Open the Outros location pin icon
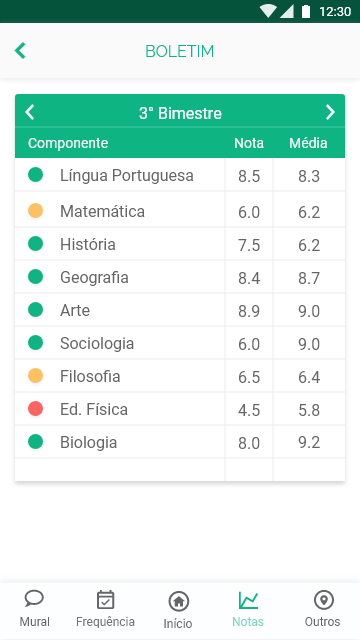Image resolution: width=360 pixels, height=640 pixels. pyautogui.click(x=324, y=600)
